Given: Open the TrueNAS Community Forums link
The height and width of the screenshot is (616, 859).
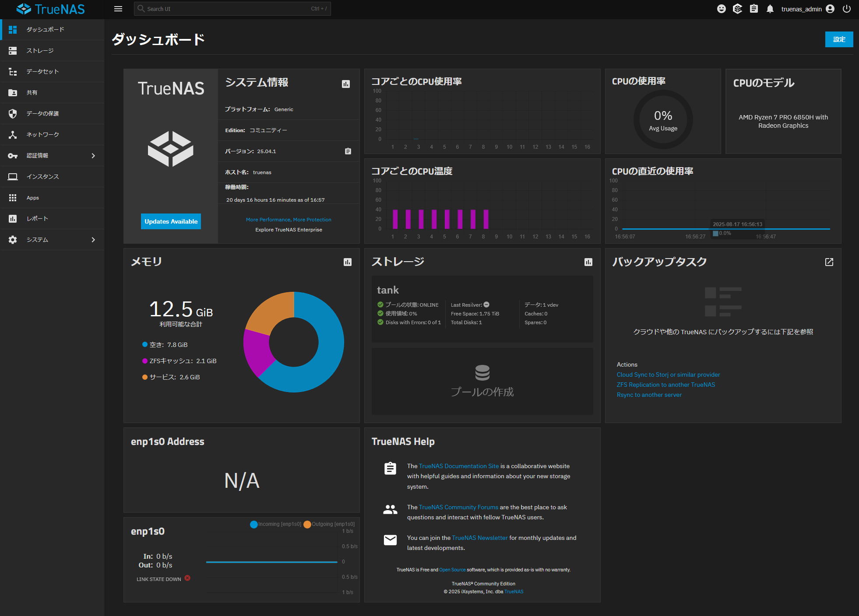Looking at the screenshot, I should [x=458, y=507].
